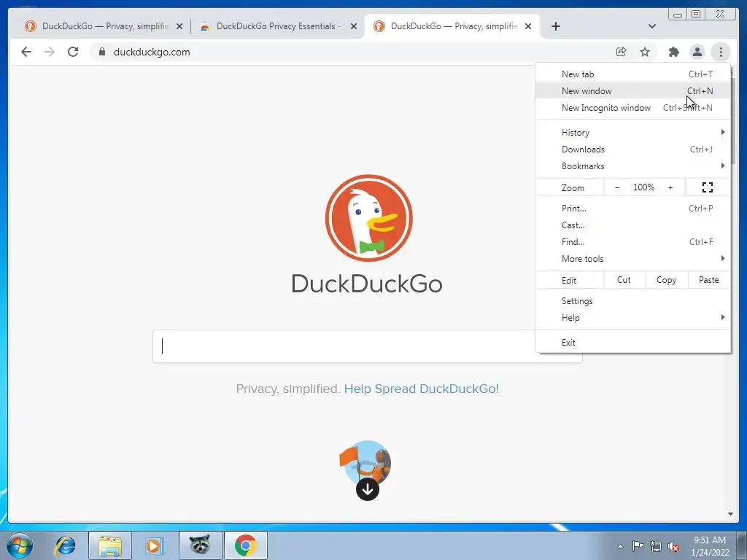Select Find... in the menu
Image resolution: width=747 pixels, height=560 pixels.
(x=632, y=242)
